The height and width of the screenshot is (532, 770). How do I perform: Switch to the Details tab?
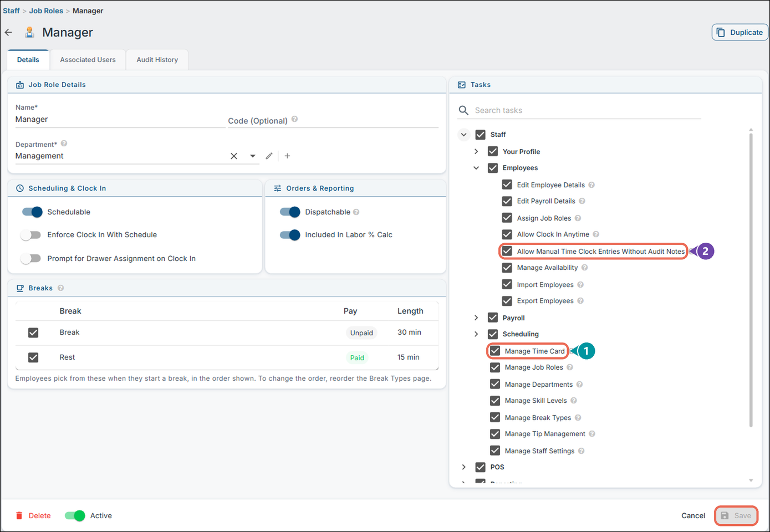tap(28, 60)
